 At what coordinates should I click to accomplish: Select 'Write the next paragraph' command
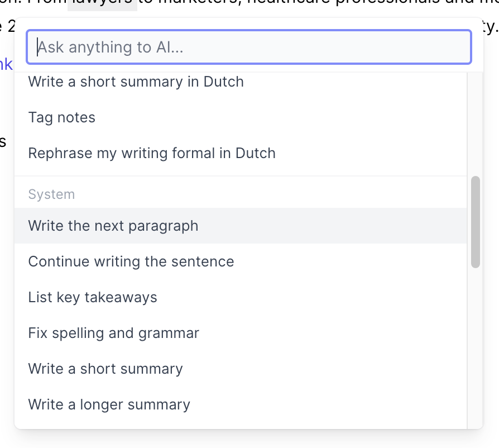coord(240,226)
